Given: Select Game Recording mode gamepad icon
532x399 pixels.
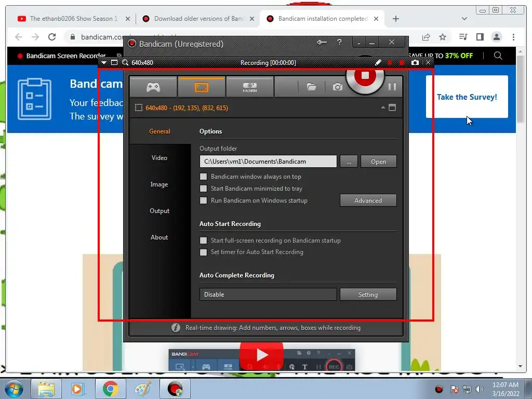Looking at the screenshot, I should pos(153,87).
